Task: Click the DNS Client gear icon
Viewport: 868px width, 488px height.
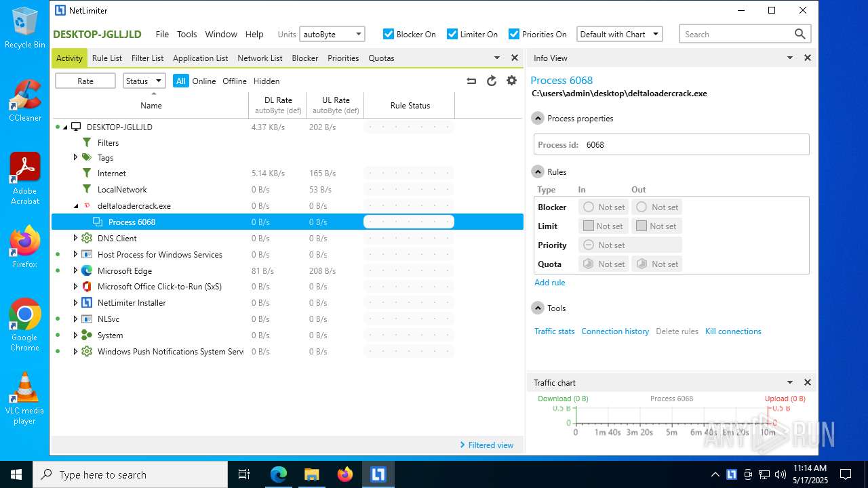Action: (x=87, y=239)
